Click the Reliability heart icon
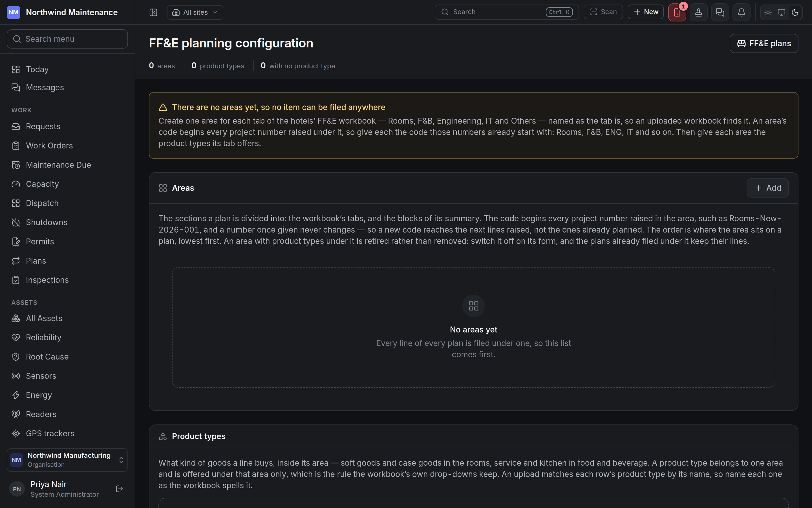Viewport: 812px width, 508px height. [16, 338]
